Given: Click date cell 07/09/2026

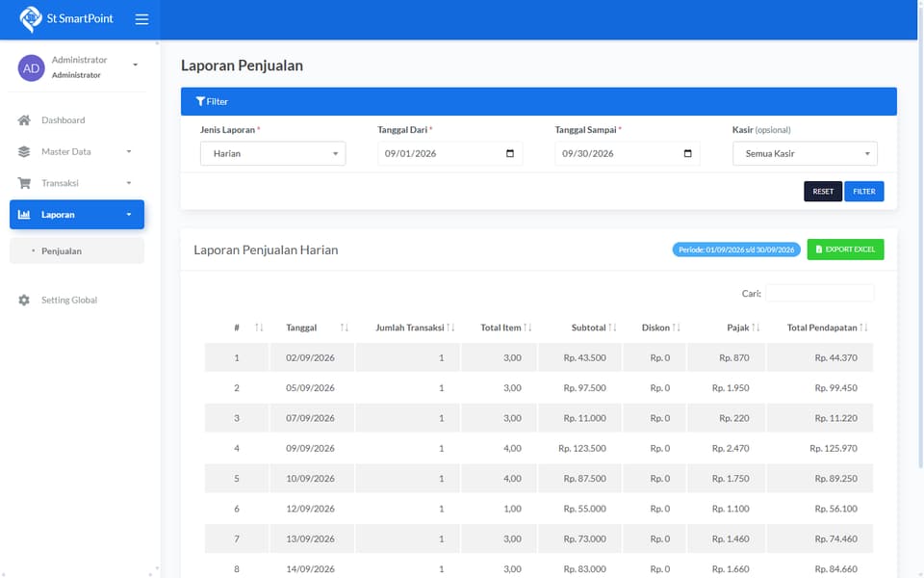Looking at the screenshot, I should (310, 417).
